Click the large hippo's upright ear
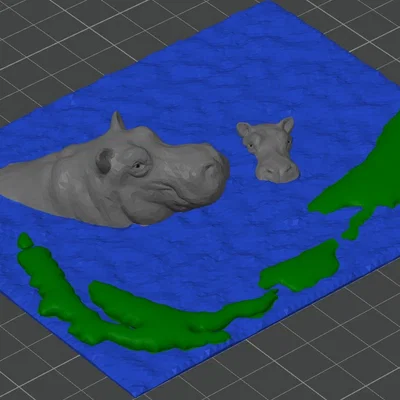The height and width of the screenshot is (400, 400). coord(117,121)
